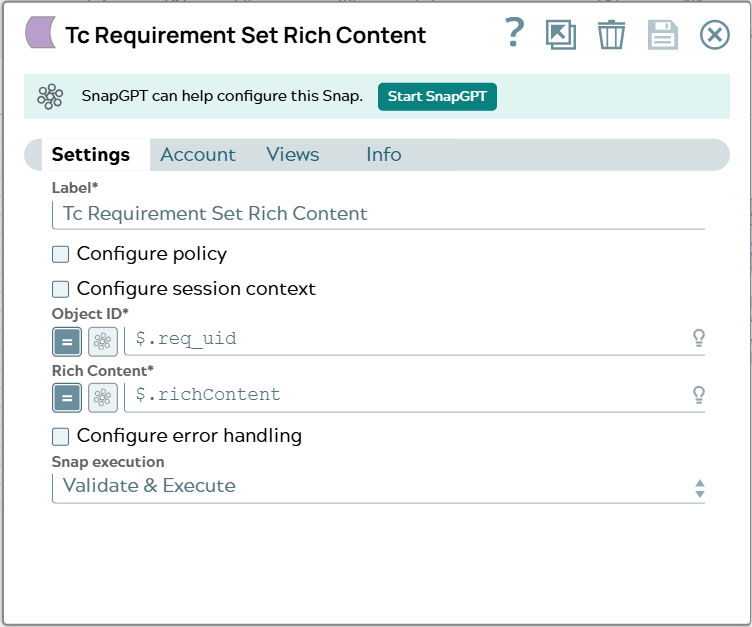Enable Configure error handling checkbox
This screenshot has width=752, height=627.
pos(60,437)
